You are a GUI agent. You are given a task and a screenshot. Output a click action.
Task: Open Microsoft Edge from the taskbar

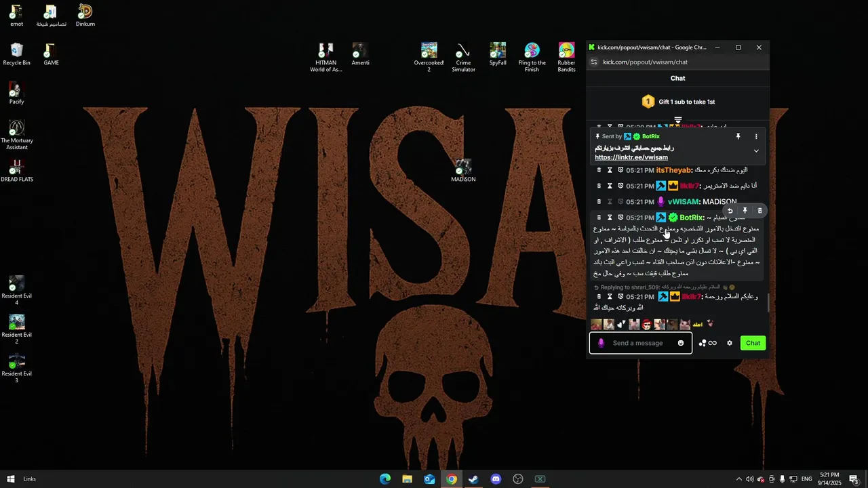(x=384, y=479)
